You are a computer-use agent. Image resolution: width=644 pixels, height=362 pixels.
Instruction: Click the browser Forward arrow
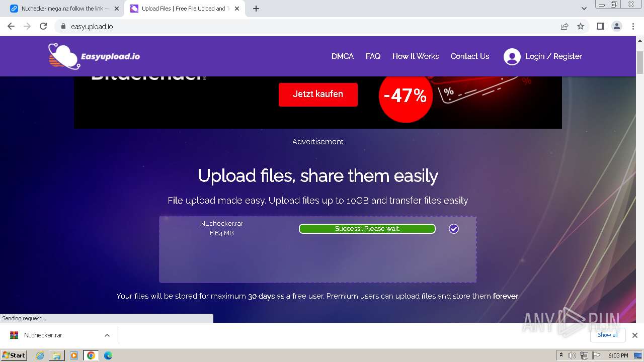point(27,26)
